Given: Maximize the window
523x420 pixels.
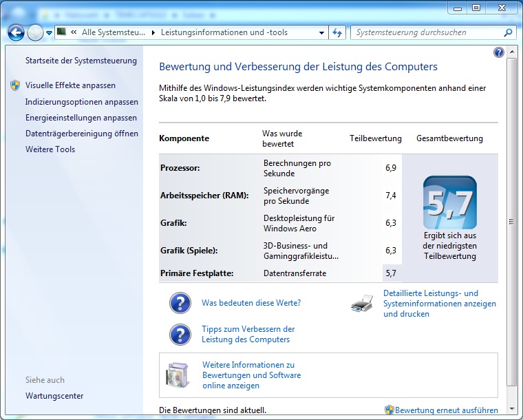Looking at the screenshot, I should pyautogui.click(x=476, y=8).
